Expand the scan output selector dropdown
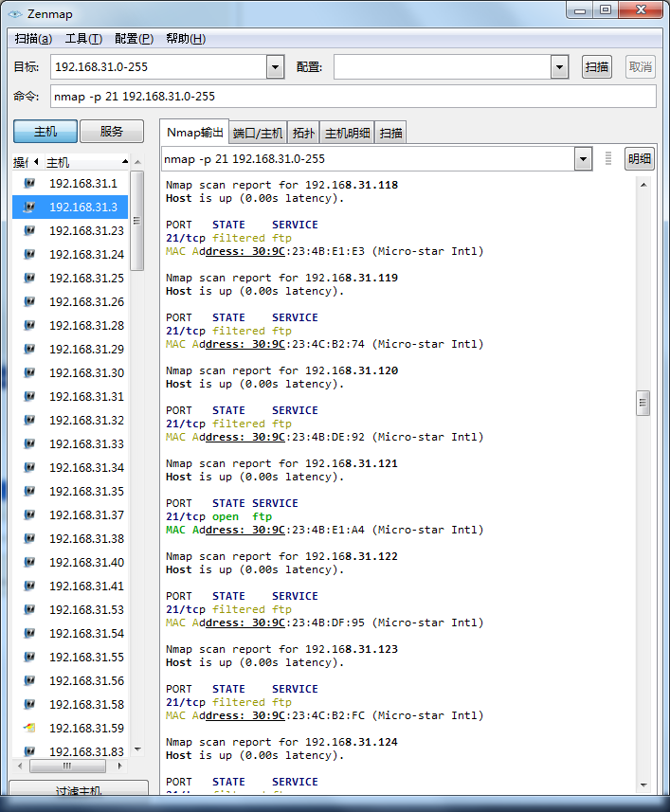670x812 pixels. tap(583, 159)
